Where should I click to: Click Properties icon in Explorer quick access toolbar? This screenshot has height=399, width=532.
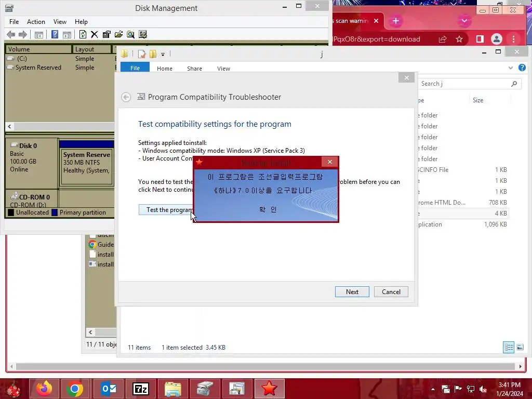point(142,54)
